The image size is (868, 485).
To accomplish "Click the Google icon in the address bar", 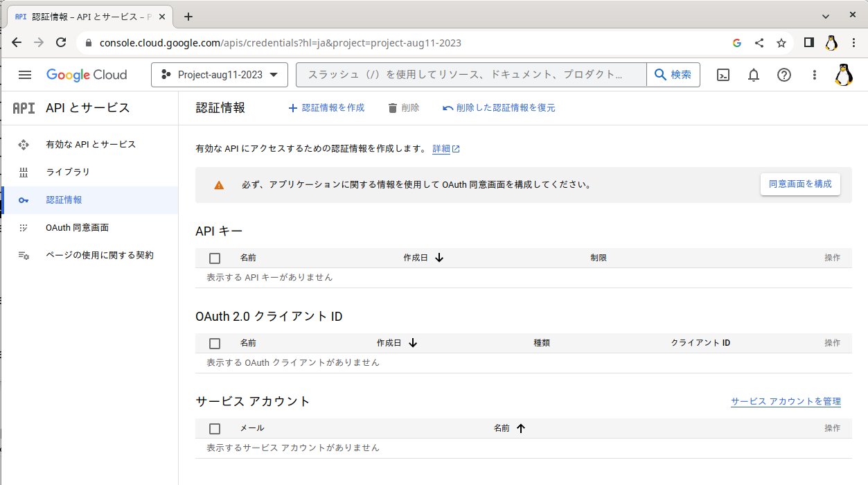I will tap(737, 43).
